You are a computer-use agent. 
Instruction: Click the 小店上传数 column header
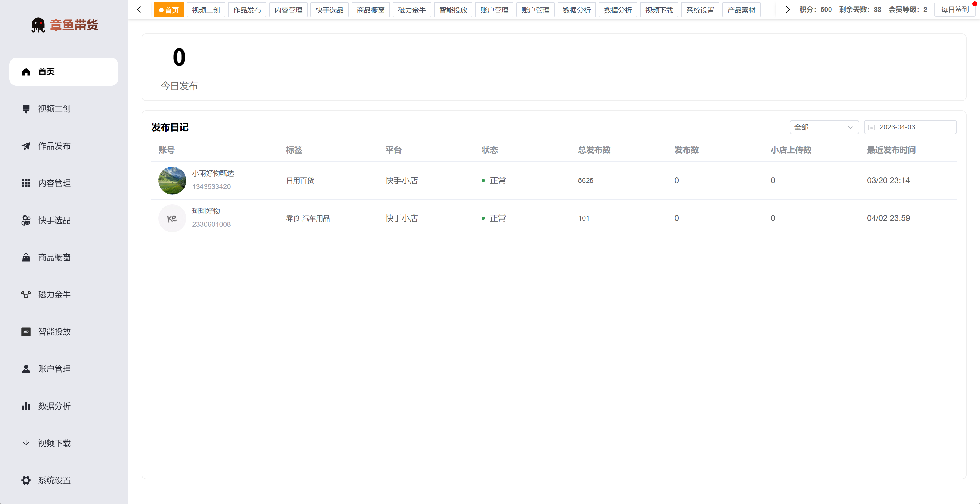pyautogui.click(x=791, y=150)
